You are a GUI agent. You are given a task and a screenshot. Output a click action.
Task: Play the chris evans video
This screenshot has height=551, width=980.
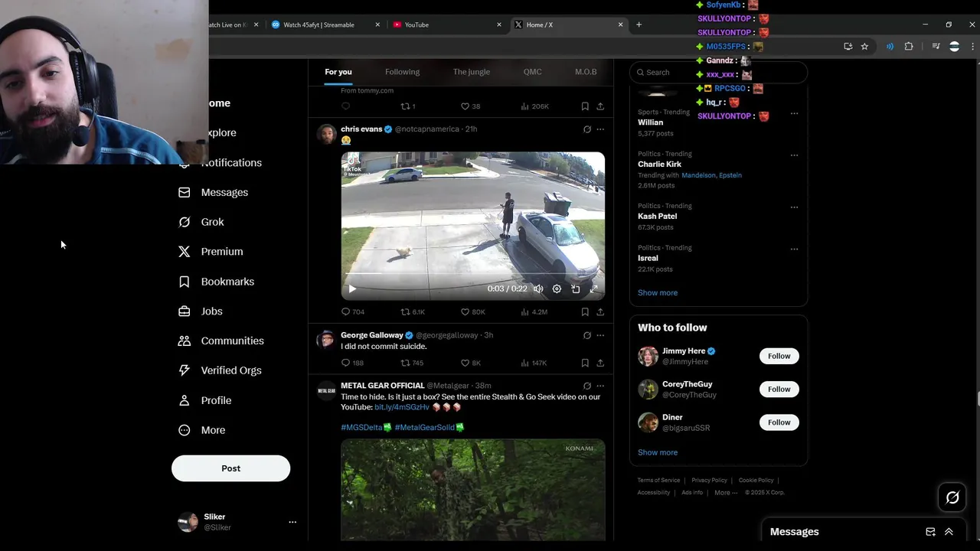coord(352,289)
